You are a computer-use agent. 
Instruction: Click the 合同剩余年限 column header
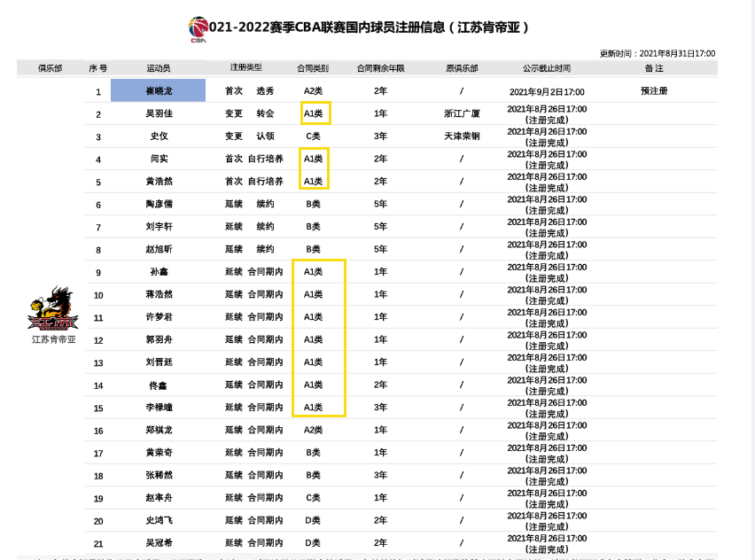coord(380,68)
